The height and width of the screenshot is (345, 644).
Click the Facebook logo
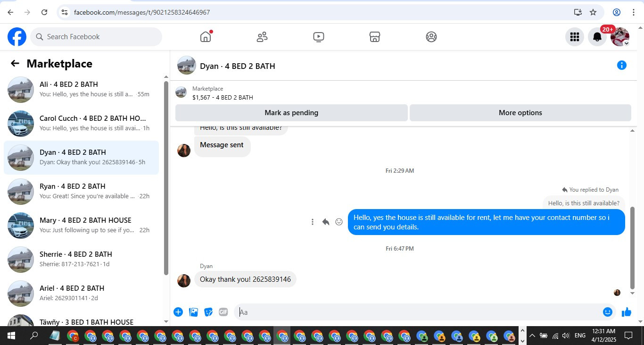17,37
